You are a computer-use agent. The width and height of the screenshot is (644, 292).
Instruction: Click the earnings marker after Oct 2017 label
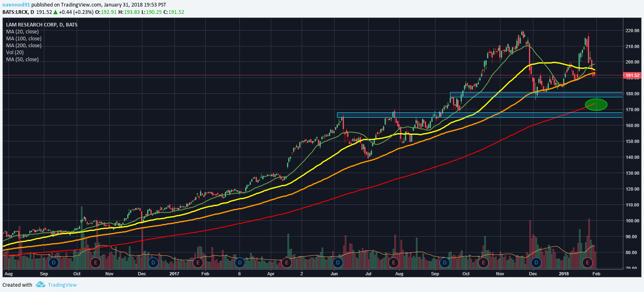click(x=483, y=263)
